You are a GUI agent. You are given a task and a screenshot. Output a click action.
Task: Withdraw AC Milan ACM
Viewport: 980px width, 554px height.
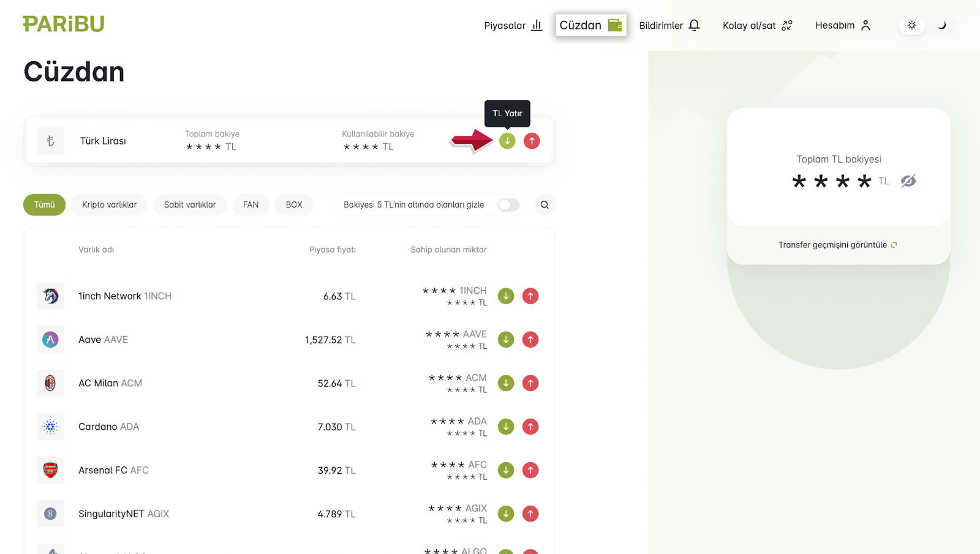(x=530, y=383)
